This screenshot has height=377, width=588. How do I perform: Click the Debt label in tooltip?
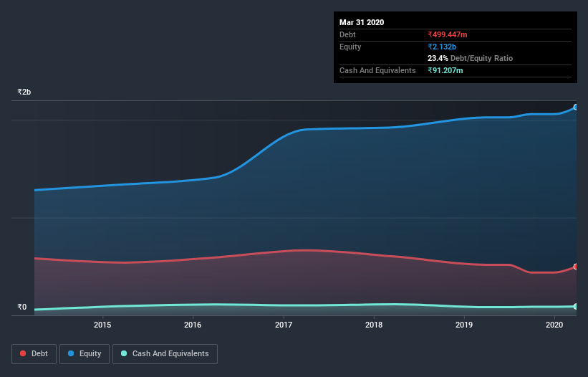pyautogui.click(x=347, y=34)
